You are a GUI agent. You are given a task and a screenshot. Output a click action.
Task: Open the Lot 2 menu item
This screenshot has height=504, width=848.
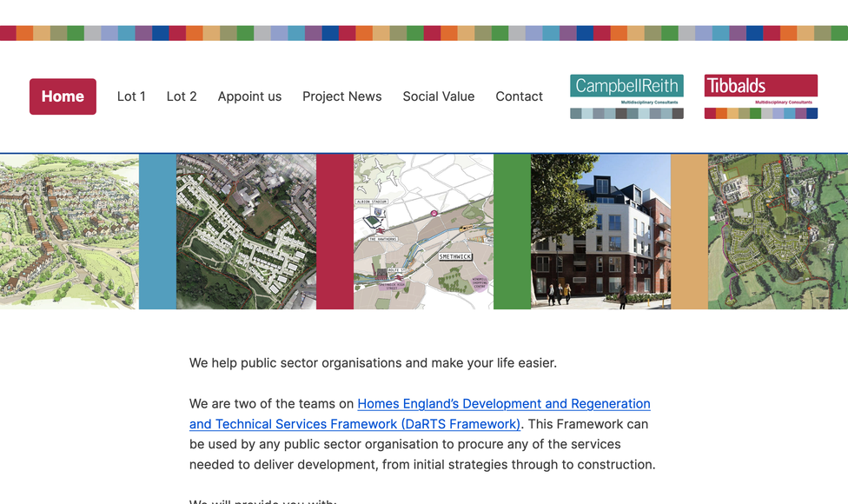182,96
